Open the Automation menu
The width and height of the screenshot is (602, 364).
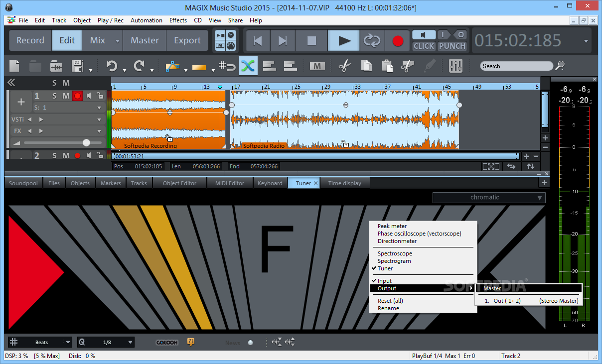pos(147,20)
